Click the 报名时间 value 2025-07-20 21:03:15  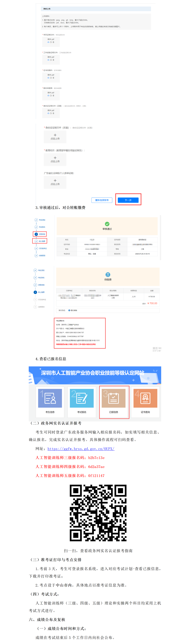[142, 254]
